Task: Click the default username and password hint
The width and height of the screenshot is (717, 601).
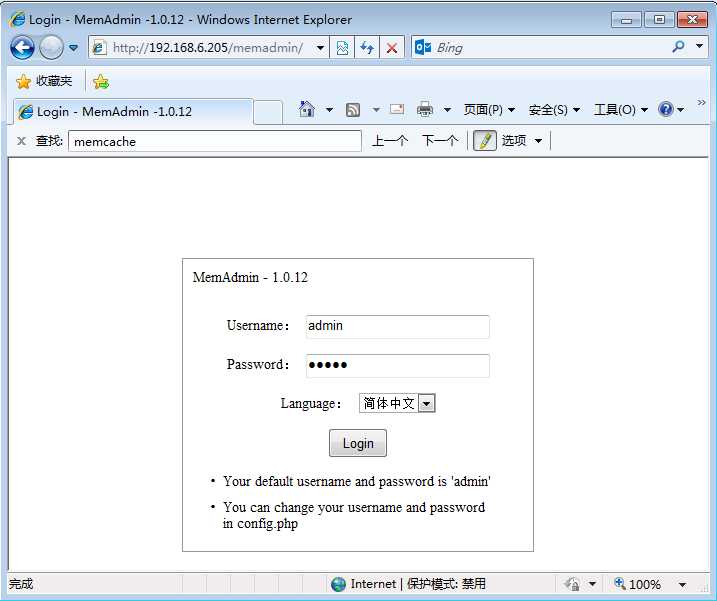Action: 357,481
